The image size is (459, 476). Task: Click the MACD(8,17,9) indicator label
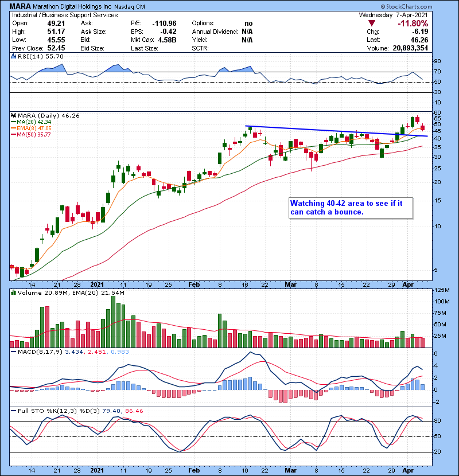tap(40, 352)
